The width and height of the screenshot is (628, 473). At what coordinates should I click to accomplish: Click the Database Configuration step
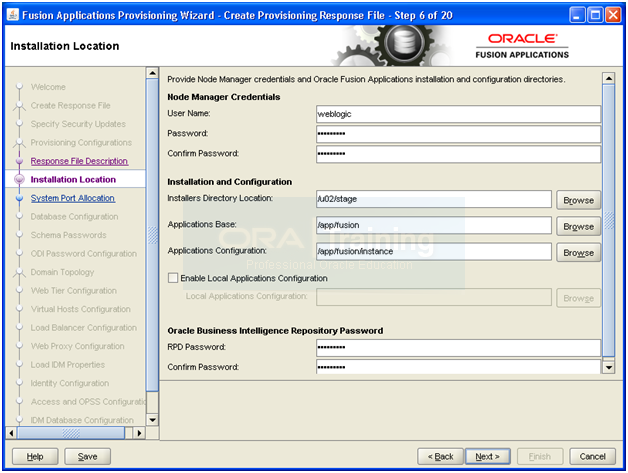(74, 217)
